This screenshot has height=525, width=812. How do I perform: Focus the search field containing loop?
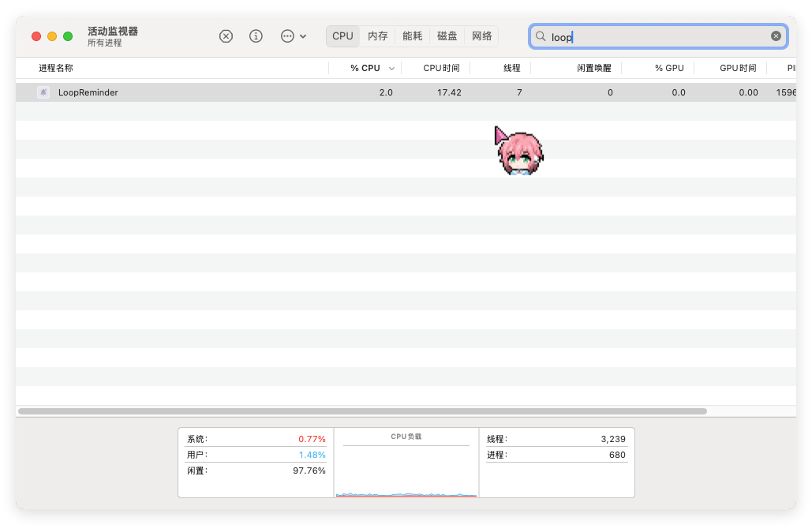click(658, 37)
